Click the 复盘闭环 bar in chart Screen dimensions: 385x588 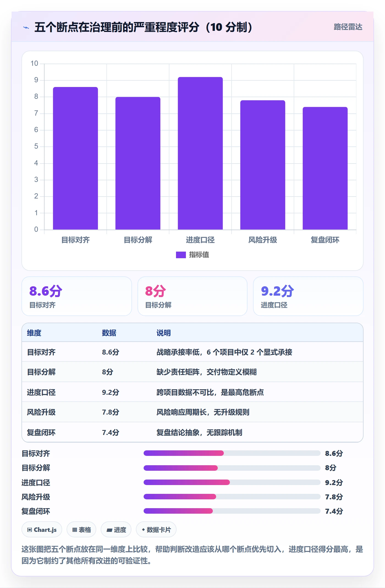click(x=325, y=168)
